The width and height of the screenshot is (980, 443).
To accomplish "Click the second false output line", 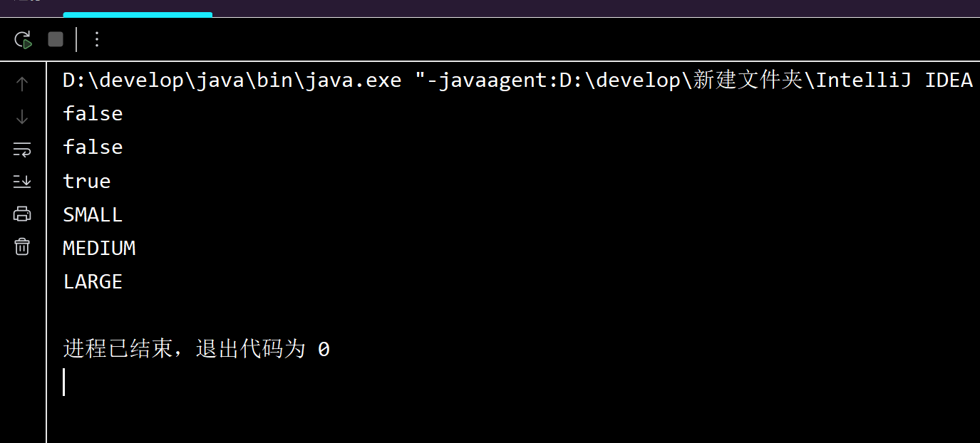I will click(93, 147).
